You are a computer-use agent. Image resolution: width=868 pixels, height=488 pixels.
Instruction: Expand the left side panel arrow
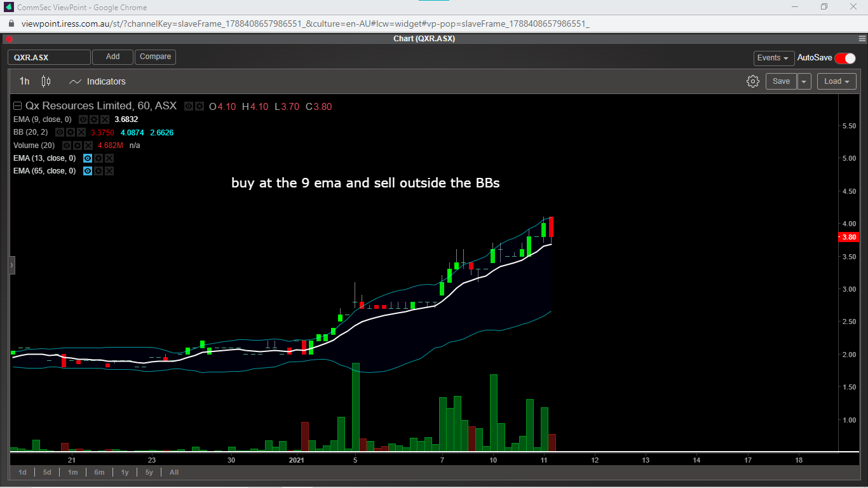[x=11, y=265]
